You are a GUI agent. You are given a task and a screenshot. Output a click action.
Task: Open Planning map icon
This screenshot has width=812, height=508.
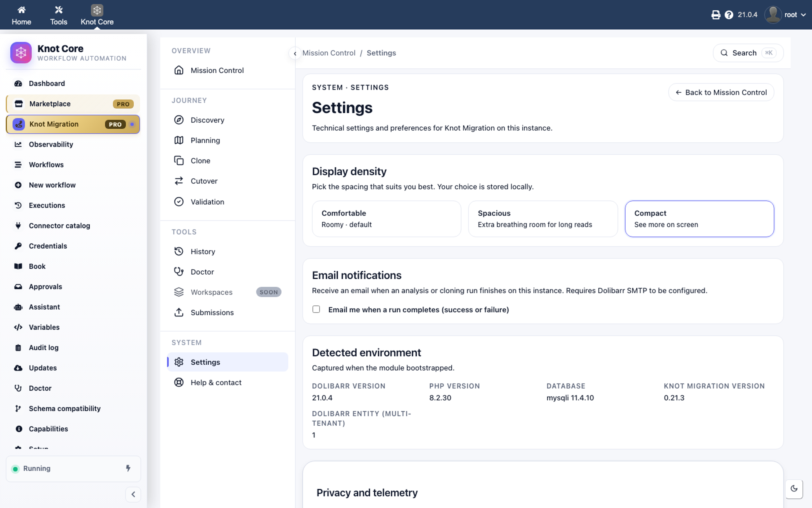point(179,141)
